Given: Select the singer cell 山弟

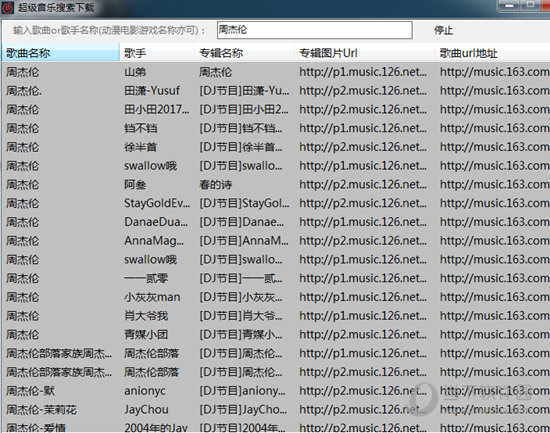Looking at the screenshot, I should pos(135,72).
